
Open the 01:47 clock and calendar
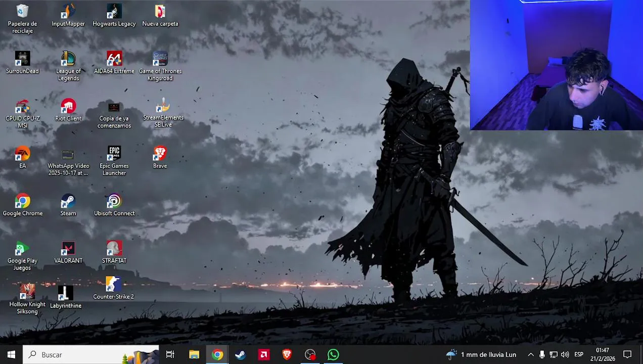(603, 355)
